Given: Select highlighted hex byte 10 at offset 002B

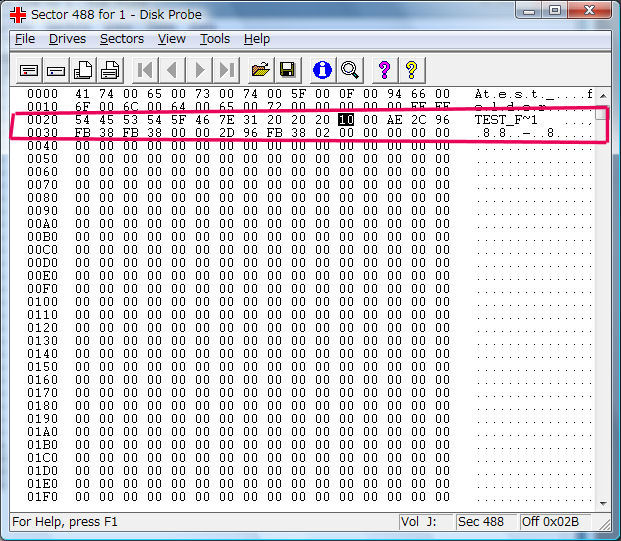Looking at the screenshot, I should tap(346, 120).
